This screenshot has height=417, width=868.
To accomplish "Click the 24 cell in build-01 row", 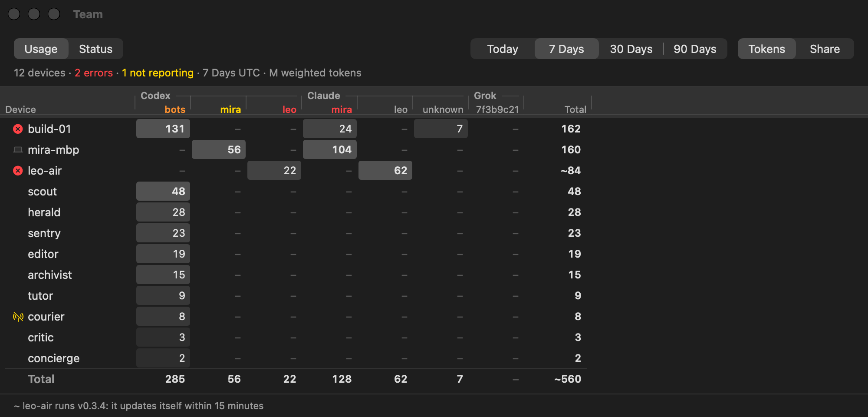I will pos(330,129).
